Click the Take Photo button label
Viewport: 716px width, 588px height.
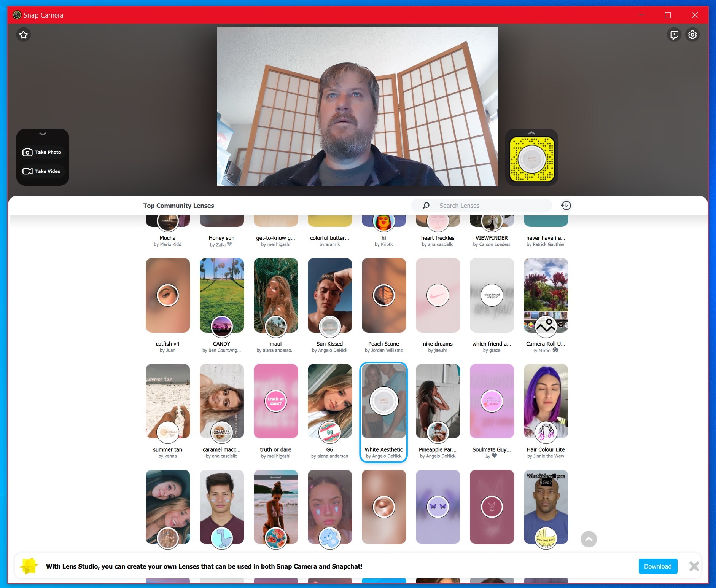[x=48, y=152]
